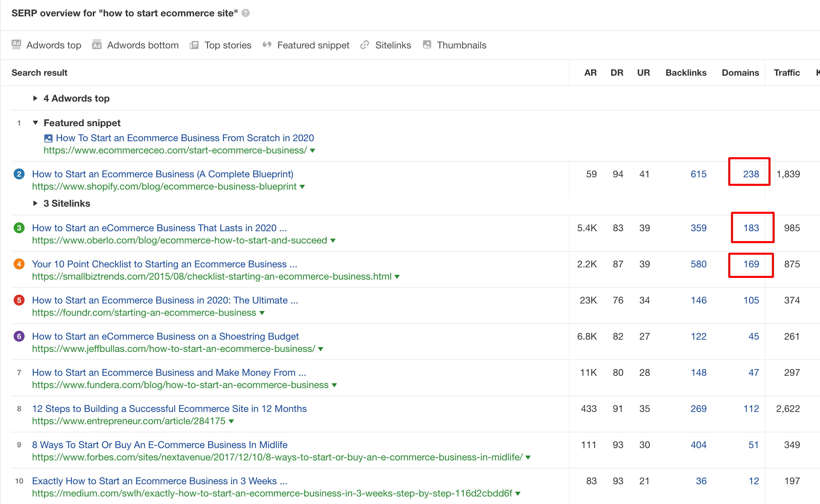Click the Traffic column header
The height and width of the screenshot is (504, 820).
point(787,73)
